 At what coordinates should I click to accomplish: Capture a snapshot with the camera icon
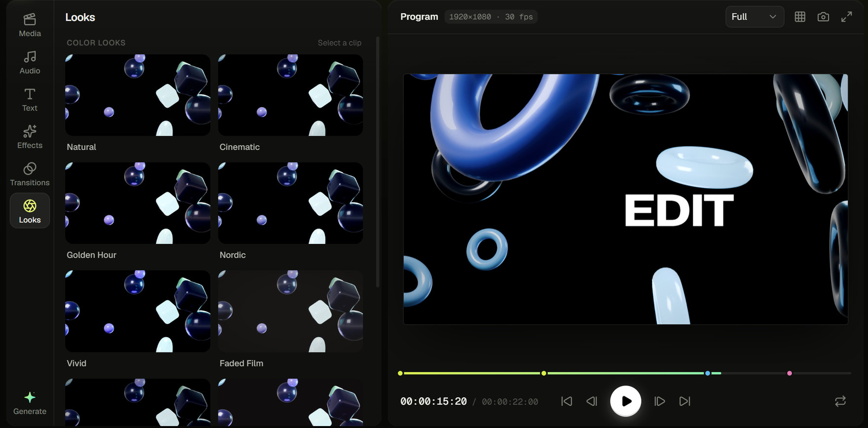click(823, 17)
